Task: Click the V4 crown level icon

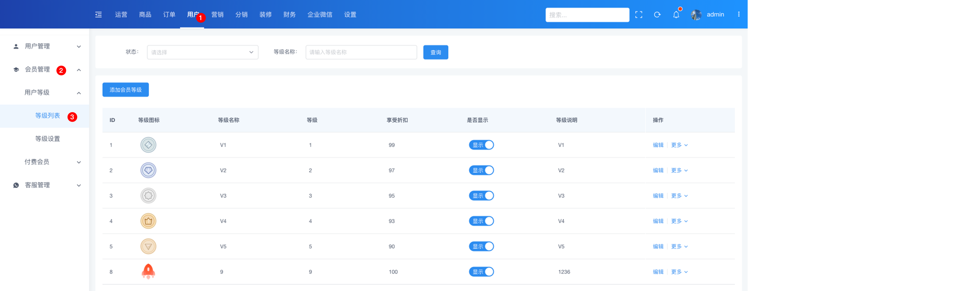Action: tap(148, 221)
